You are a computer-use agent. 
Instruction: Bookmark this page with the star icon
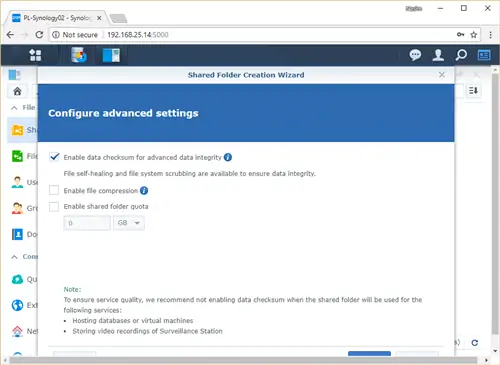pyautogui.click(x=474, y=35)
